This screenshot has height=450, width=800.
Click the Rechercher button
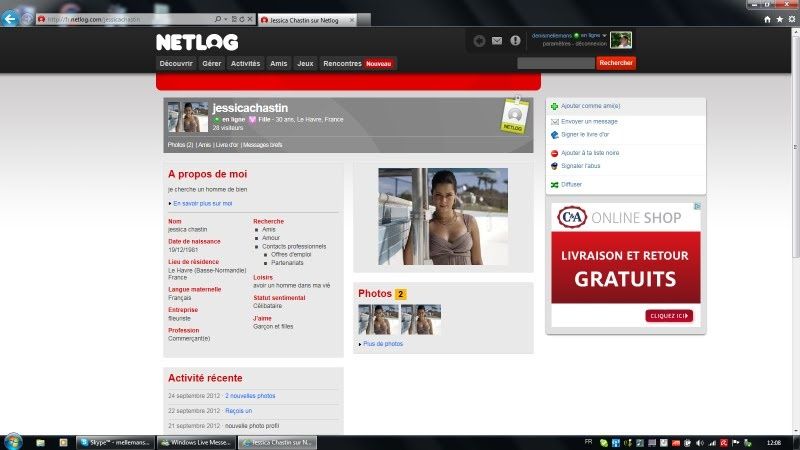[x=616, y=63]
